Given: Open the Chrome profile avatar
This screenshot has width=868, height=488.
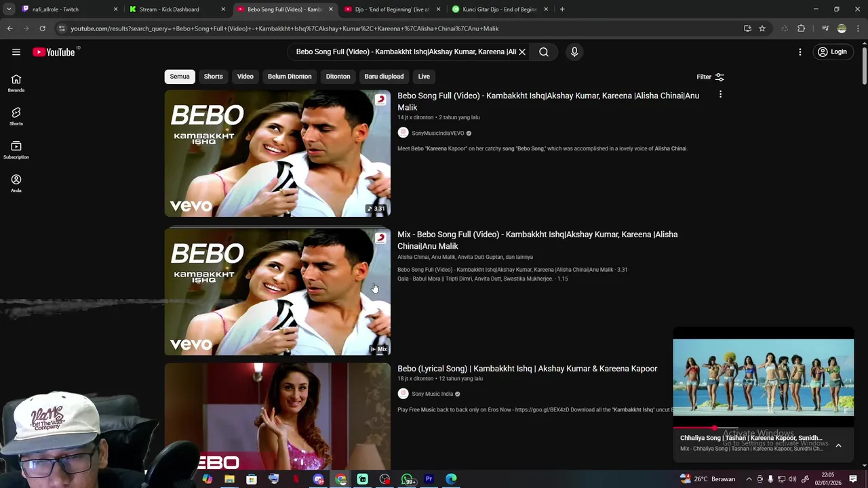Looking at the screenshot, I should click(842, 28).
